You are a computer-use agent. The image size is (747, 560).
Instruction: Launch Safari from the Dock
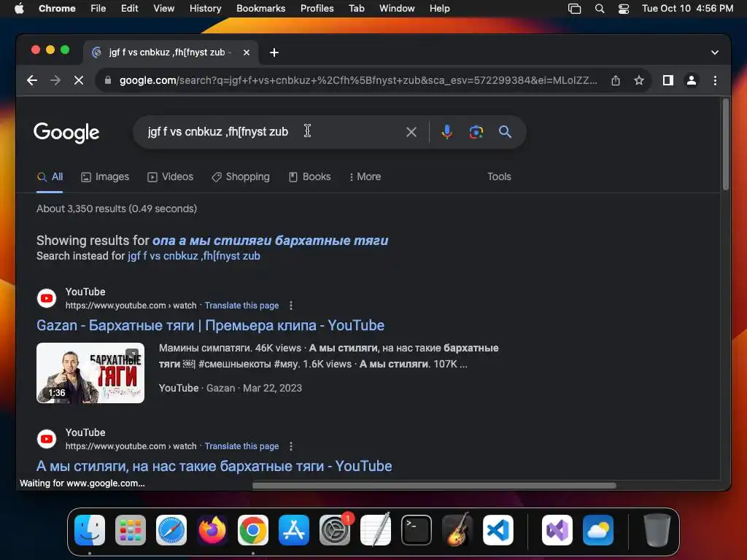coord(171,530)
